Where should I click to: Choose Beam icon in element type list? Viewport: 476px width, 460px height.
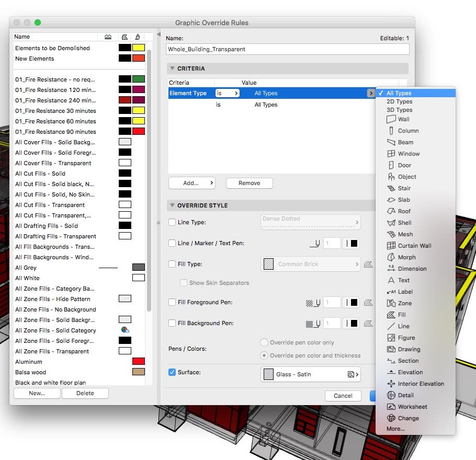point(391,142)
